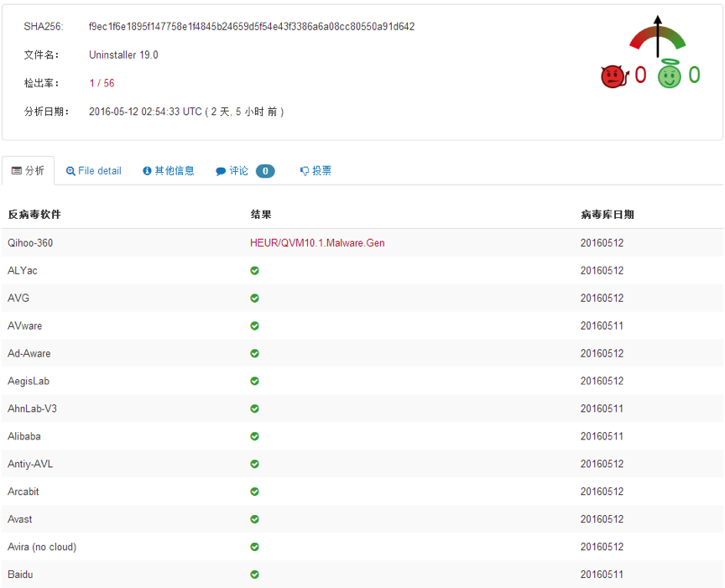The width and height of the screenshot is (725, 588).
Task: Click the 结果 column header
Action: [261, 214]
